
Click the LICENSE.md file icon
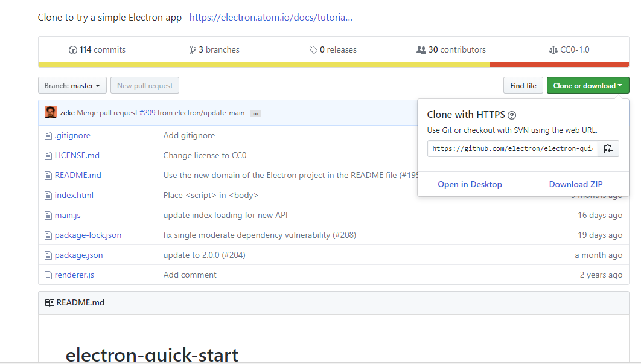pyautogui.click(x=48, y=156)
